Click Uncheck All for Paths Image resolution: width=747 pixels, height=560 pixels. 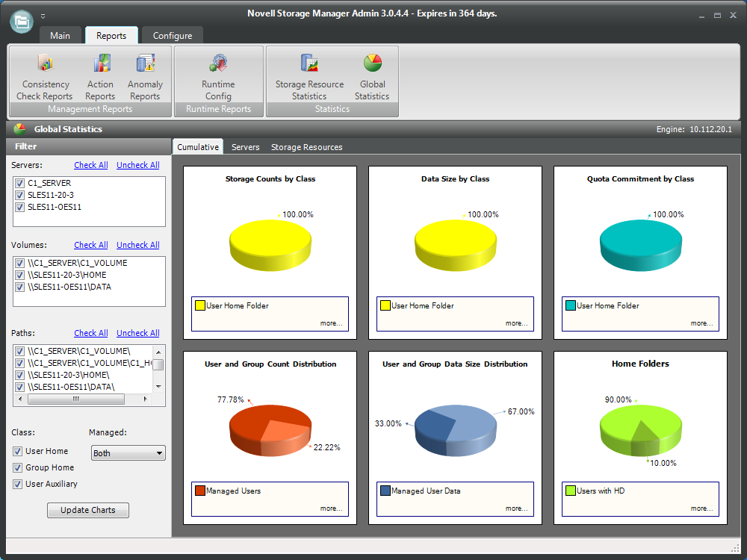click(138, 333)
